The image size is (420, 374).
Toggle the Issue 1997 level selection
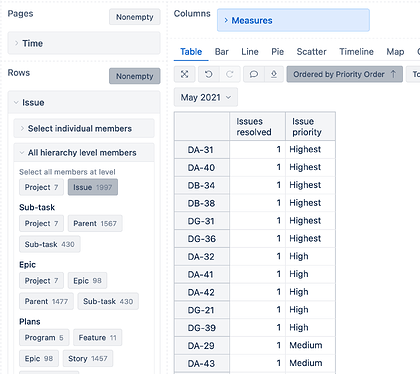[93, 187]
